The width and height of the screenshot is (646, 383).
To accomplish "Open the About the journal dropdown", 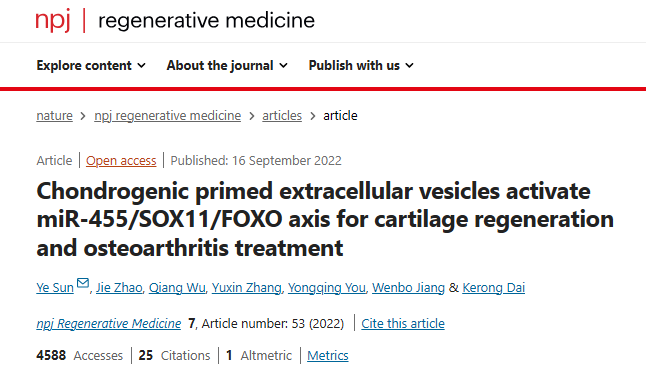I will (x=227, y=65).
